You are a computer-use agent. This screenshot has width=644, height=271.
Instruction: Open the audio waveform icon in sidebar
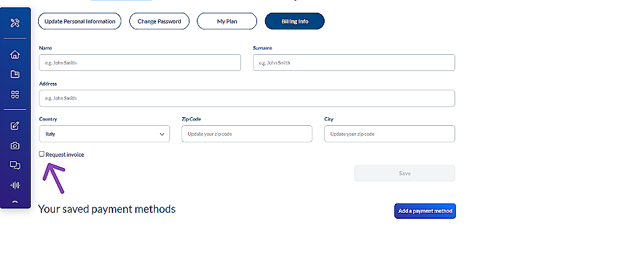pyautogui.click(x=15, y=185)
